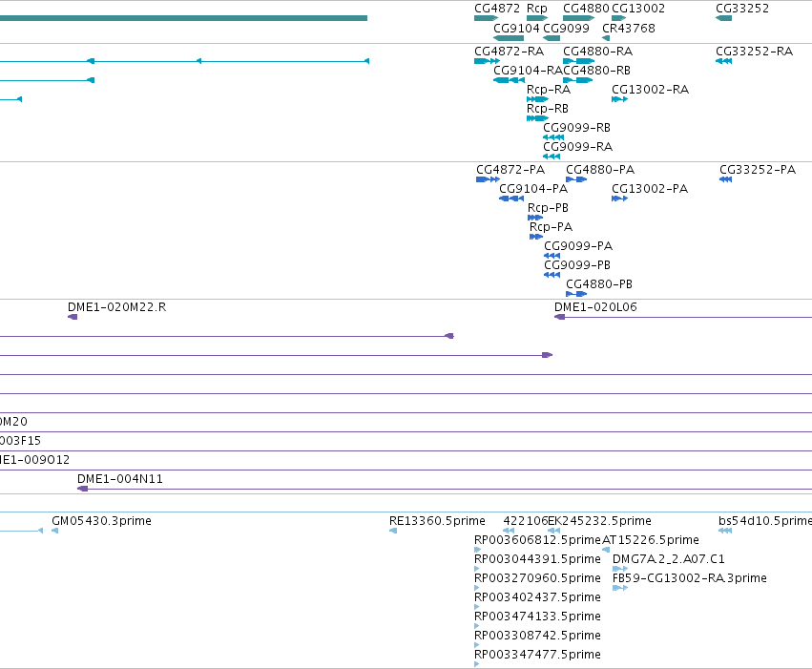Open transcript CG9099-RA

point(577,147)
